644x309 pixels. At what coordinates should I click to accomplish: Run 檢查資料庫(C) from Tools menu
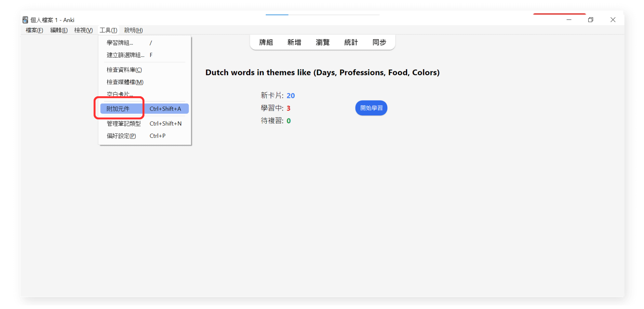(124, 70)
